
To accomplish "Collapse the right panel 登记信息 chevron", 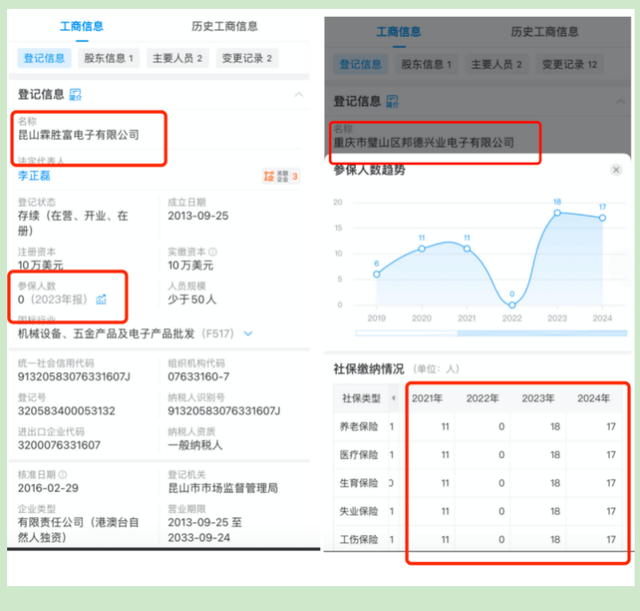I will (x=620, y=101).
